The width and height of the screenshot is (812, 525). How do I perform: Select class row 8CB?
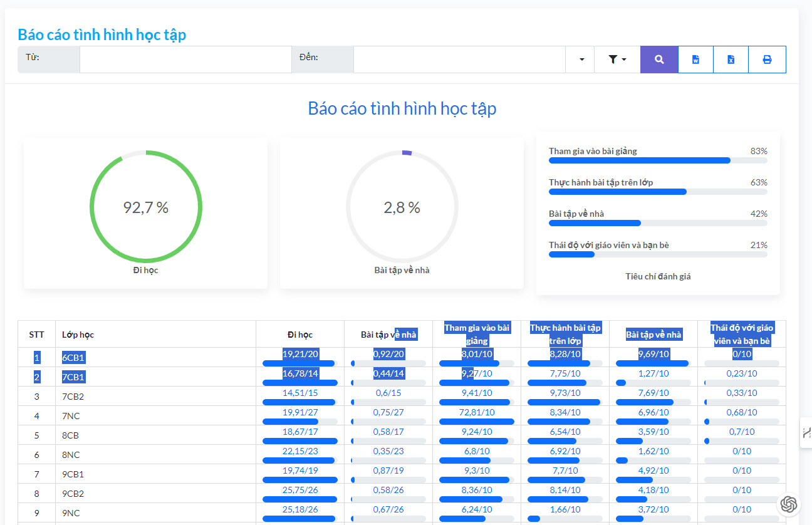402,435
